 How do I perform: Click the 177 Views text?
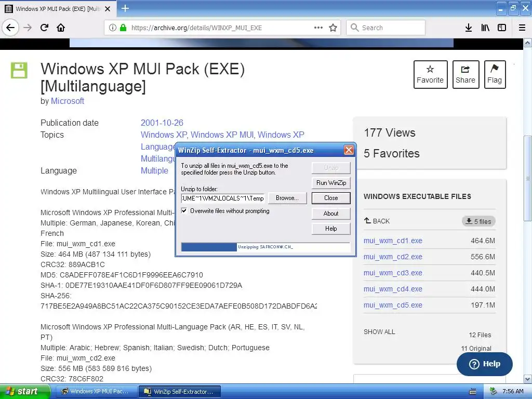point(390,132)
